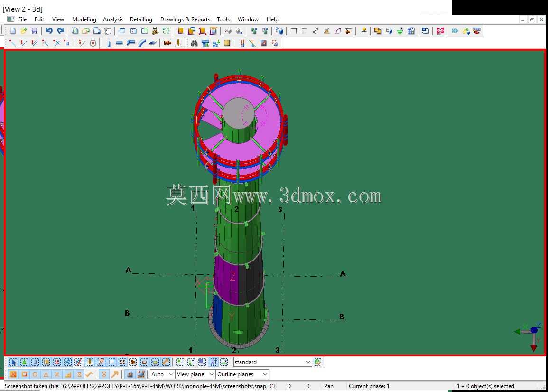
Task: Create a curved beam
Action: 141,43
